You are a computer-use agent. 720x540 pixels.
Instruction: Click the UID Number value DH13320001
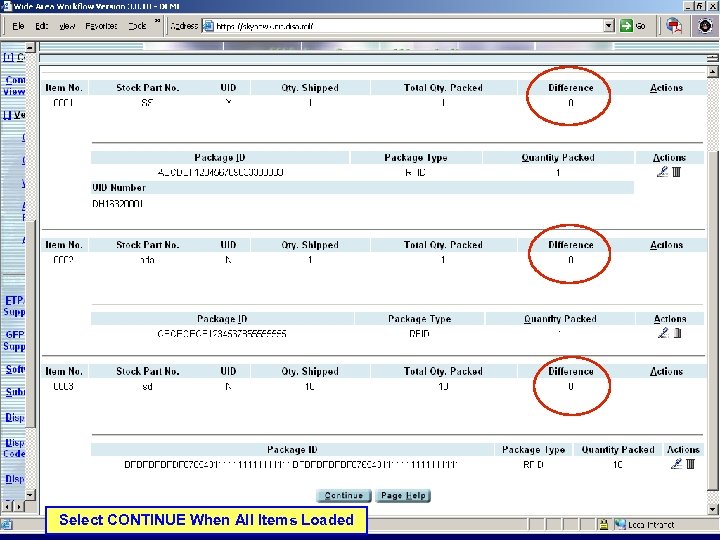pyautogui.click(x=118, y=203)
